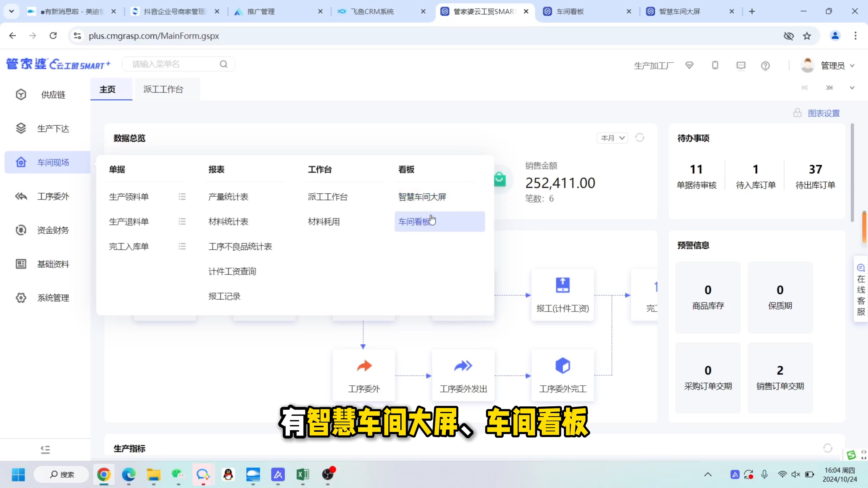The image size is (868, 488).
Task: Click the 报工(计件工资) upload icon
Action: pos(562,285)
